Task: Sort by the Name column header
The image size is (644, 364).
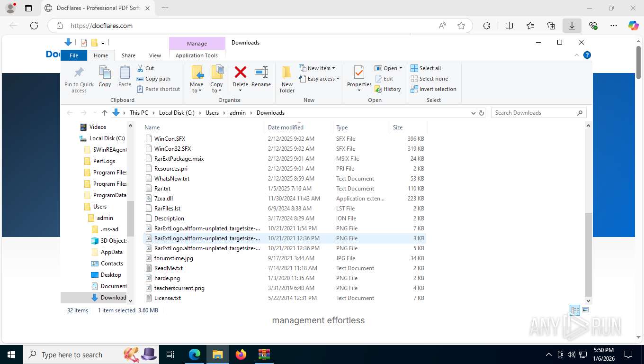Action: pos(204,127)
